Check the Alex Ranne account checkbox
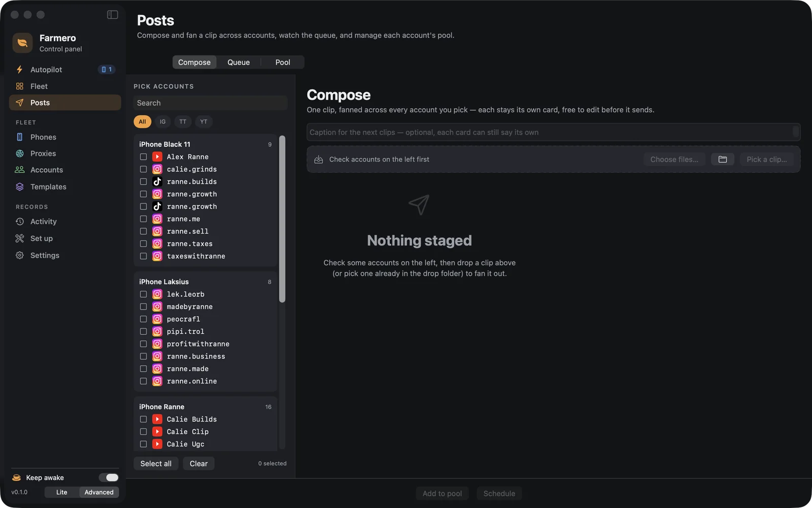The width and height of the screenshot is (812, 508). point(144,157)
